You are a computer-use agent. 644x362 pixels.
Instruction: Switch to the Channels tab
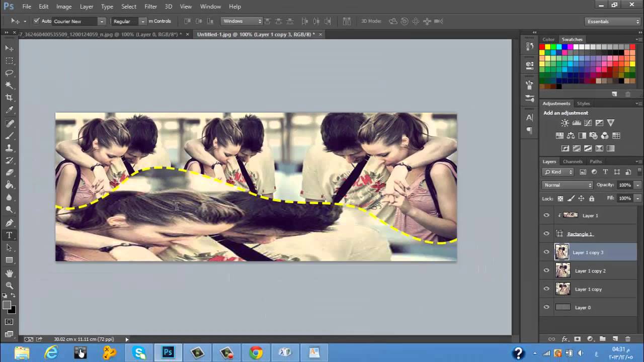[573, 161]
